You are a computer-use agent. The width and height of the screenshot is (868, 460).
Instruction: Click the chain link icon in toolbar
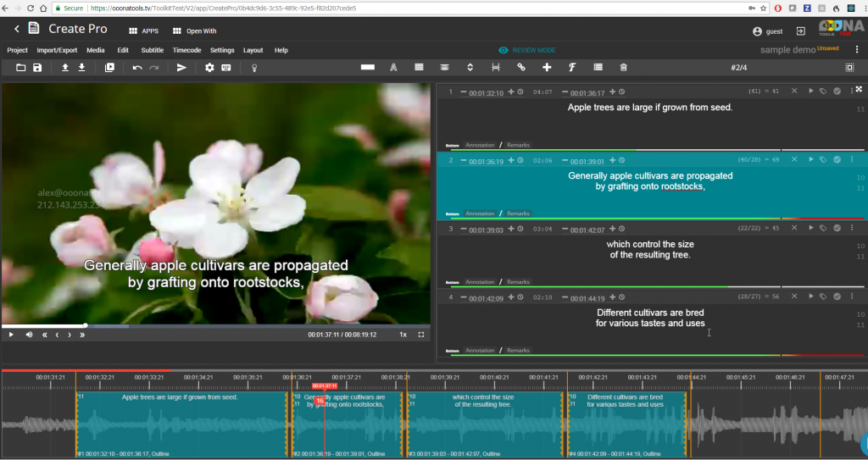(x=521, y=68)
